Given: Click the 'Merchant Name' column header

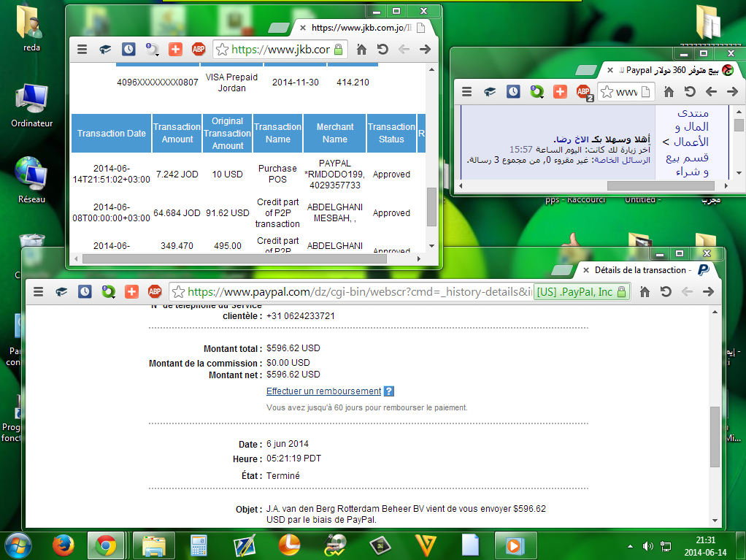Looking at the screenshot, I should point(335,133).
